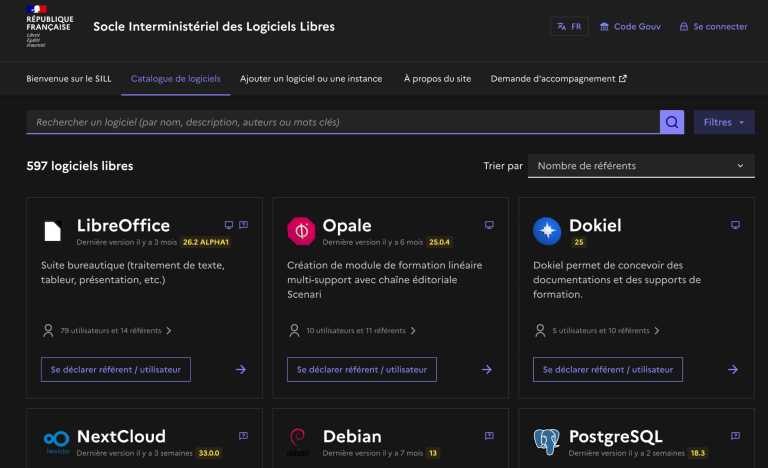This screenshot has height=468, width=768.
Task: Click the PostgreSQL elephant logo
Action: (x=547, y=440)
